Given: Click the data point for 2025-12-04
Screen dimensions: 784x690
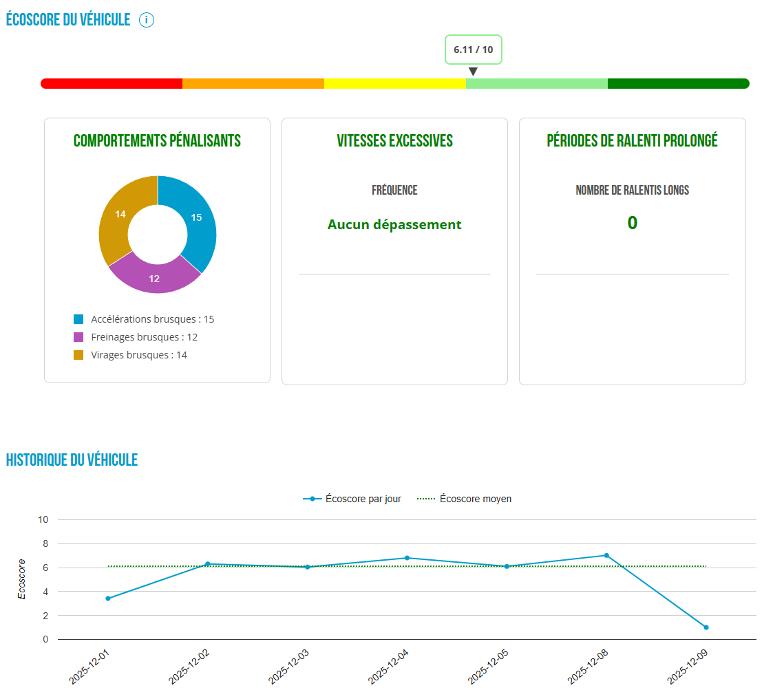Looking at the screenshot, I should (x=407, y=558).
